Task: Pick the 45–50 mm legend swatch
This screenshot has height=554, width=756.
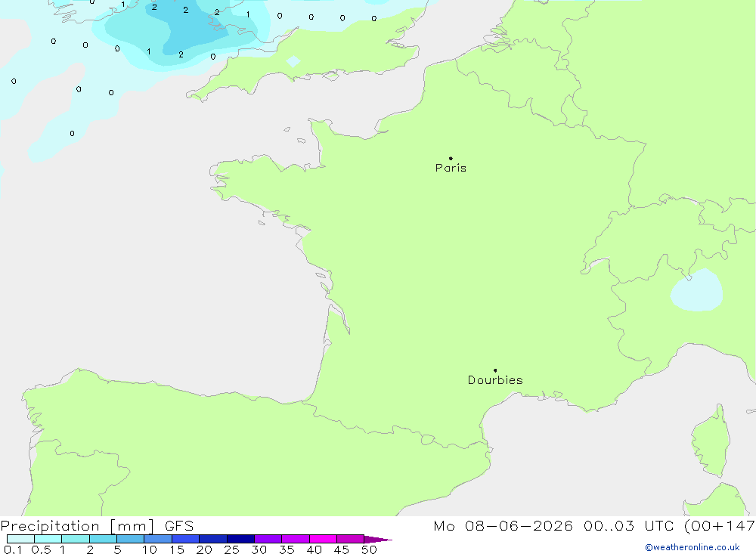Action: click(351, 539)
